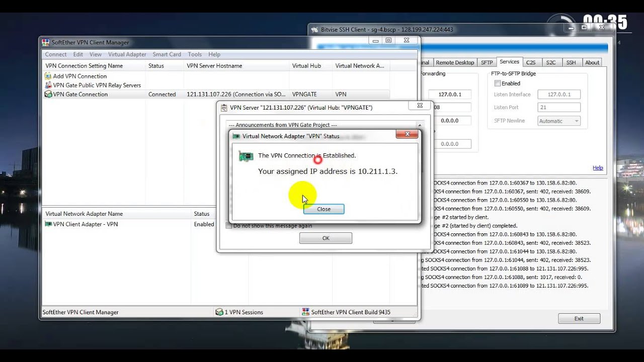The height and width of the screenshot is (362, 644).
Task: Click the Exit button in Bitvise
Action: pyautogui.click(x=579, y=319)
